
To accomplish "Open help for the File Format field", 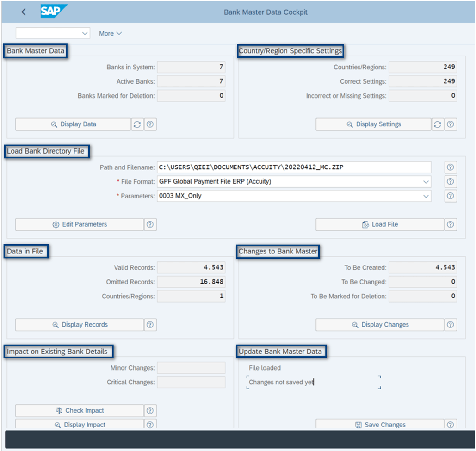I will tap(450, 181).
